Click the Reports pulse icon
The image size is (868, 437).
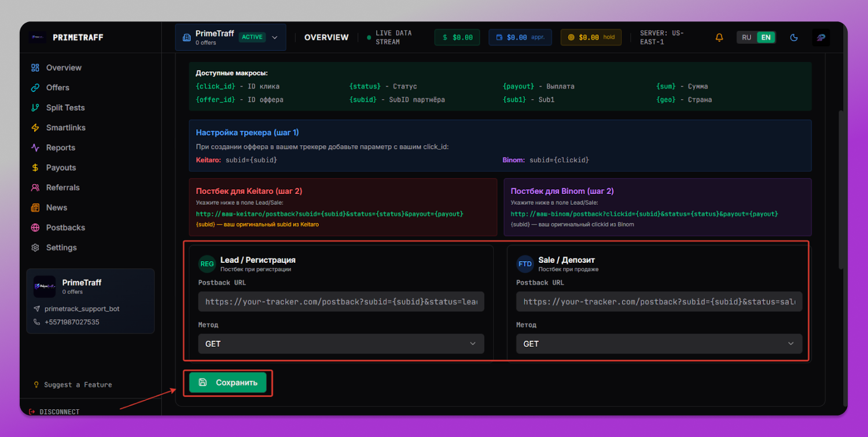click(x=35, y=148)
